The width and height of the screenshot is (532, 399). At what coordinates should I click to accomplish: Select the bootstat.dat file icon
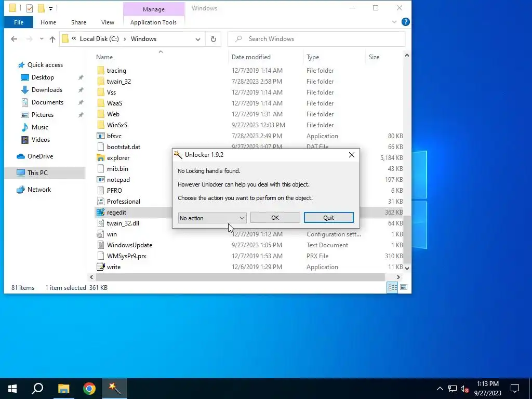100,147
